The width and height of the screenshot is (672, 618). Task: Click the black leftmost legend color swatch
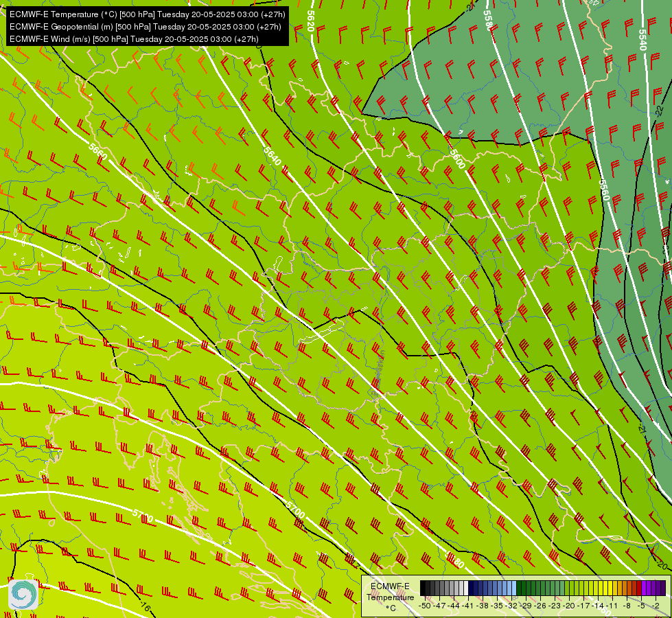click(x=423, y=588)
